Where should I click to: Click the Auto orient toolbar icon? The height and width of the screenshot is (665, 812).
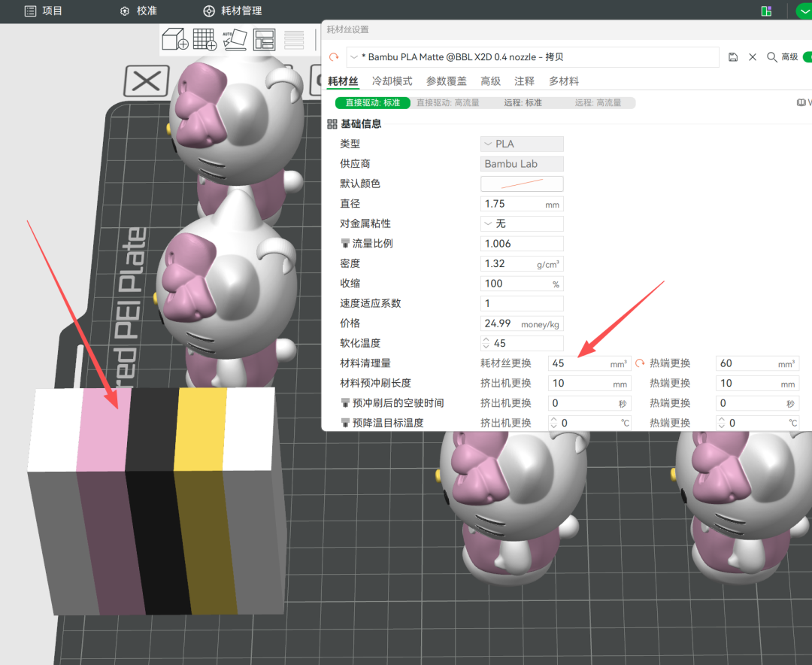pos(235,39)
